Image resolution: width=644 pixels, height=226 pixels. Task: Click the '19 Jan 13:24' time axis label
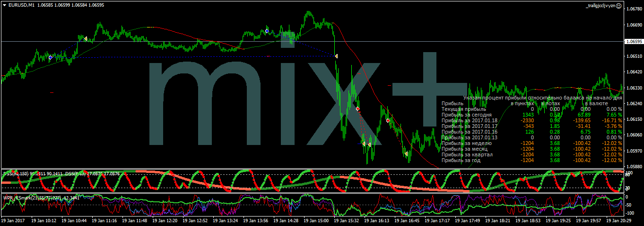(x=226, y=221)
